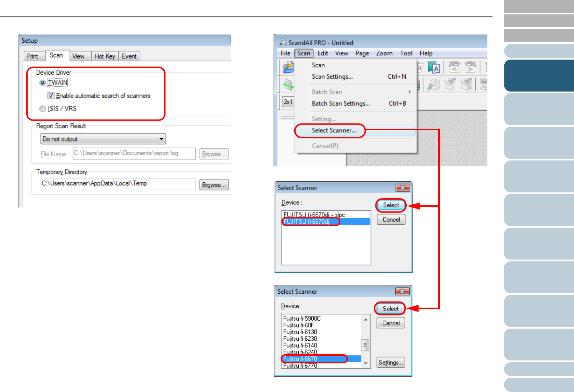Open the View menu in ScandAll PRO
The height and width of the screenshot is (392, 574).
click(342, 53)
